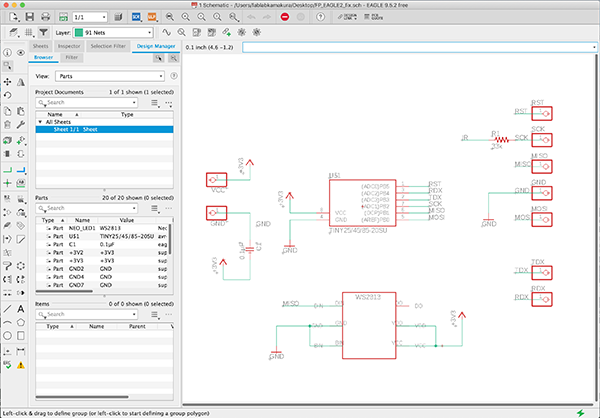Switch to the Selection Filter tab
This screenshot has width=600, height=418.
[108, 46]
